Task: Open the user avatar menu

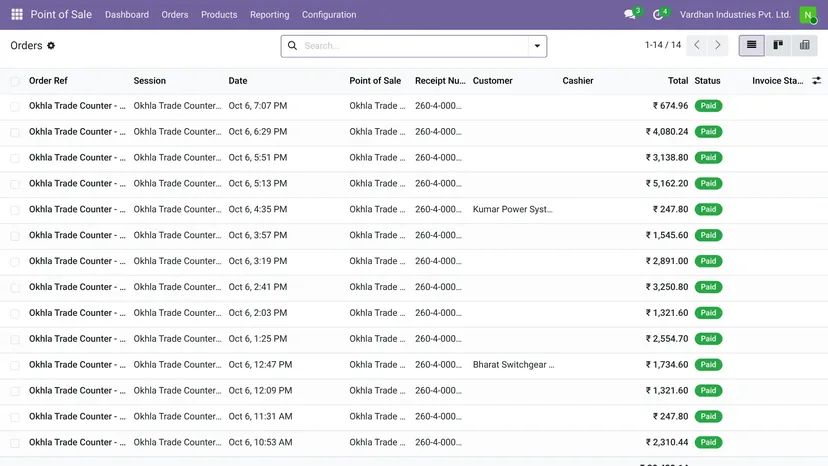Action: pos(808,14)
